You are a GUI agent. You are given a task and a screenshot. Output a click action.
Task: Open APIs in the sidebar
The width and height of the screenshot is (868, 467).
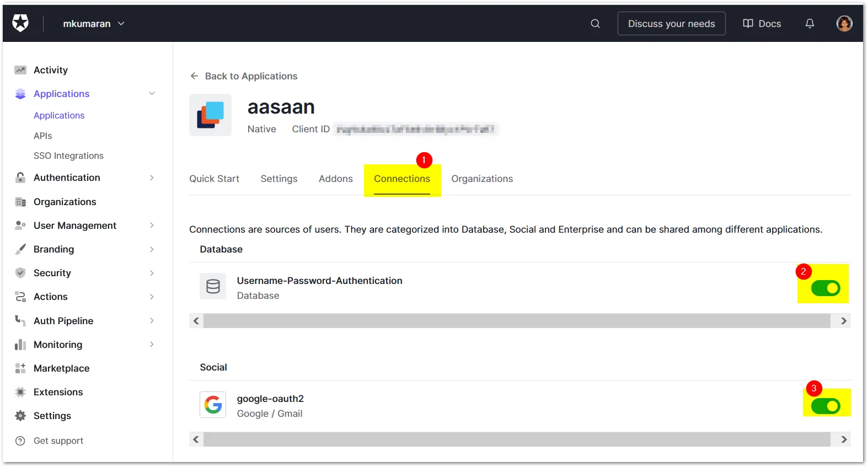click(x=43, y=136)
